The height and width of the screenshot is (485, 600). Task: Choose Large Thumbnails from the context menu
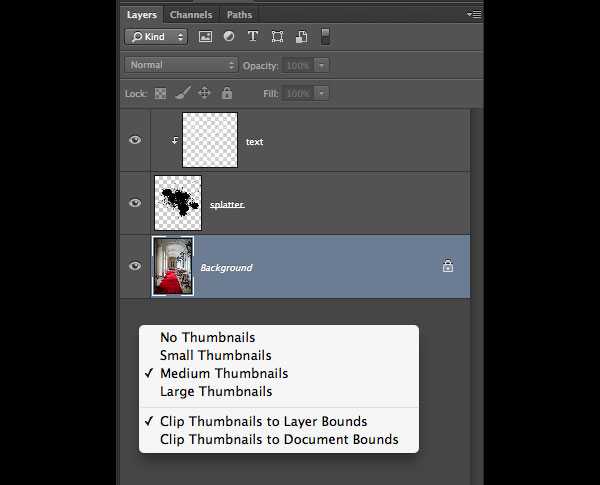tap(216, 391)
